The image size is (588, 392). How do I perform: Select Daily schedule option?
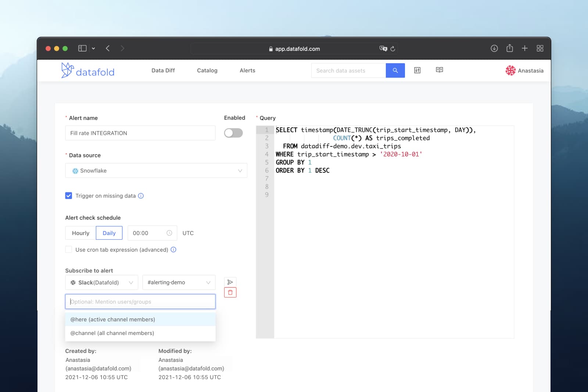(x=109, y=233)
